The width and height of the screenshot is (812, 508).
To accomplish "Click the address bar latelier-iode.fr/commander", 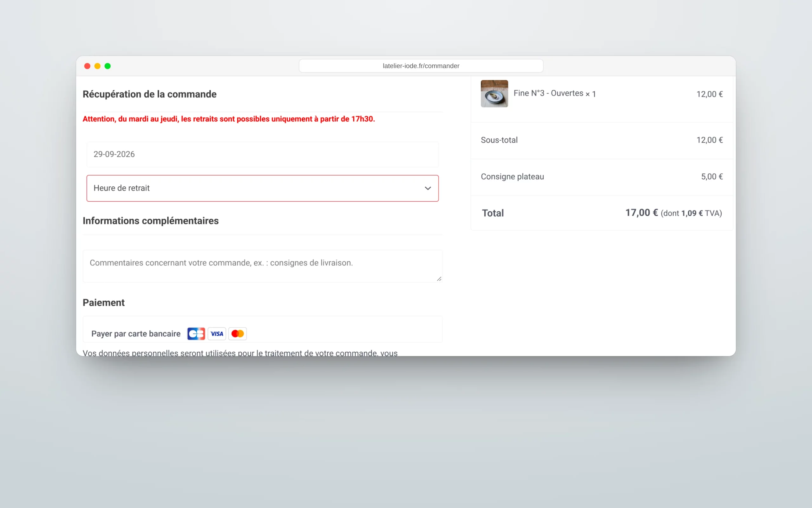I will [x=421, y=66].
